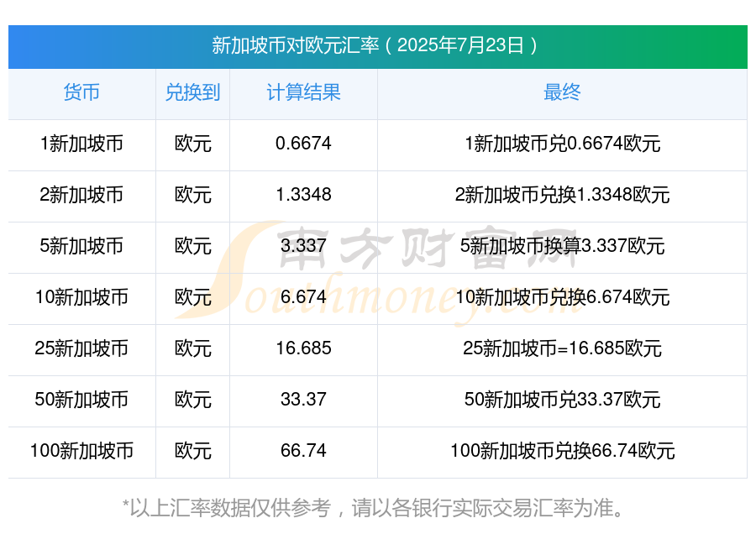
Task: Click the text 1新加坡币兑0.6674欧元
Action: coord(562,144)
